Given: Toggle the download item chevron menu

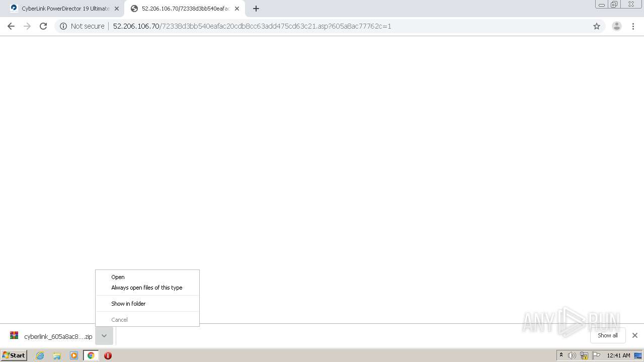Looking at the screenshot, I should (104, 336).
